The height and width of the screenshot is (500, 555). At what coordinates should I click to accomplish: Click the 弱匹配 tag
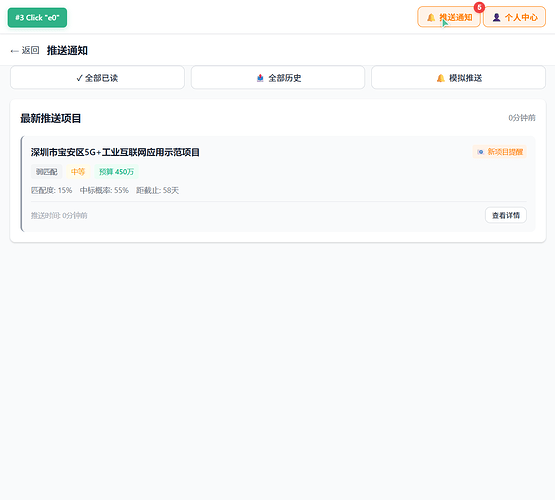46,172
